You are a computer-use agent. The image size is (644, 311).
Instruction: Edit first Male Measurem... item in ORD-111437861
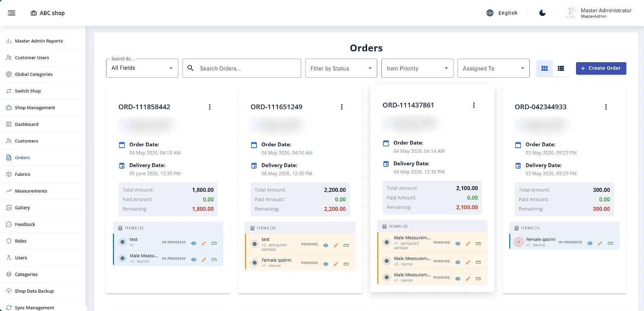[468, 243]
